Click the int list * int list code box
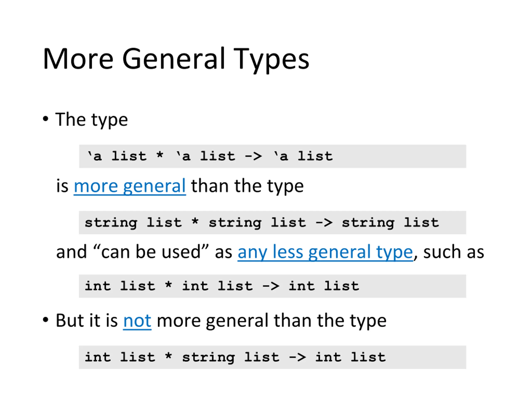 [x=272, y=286]
